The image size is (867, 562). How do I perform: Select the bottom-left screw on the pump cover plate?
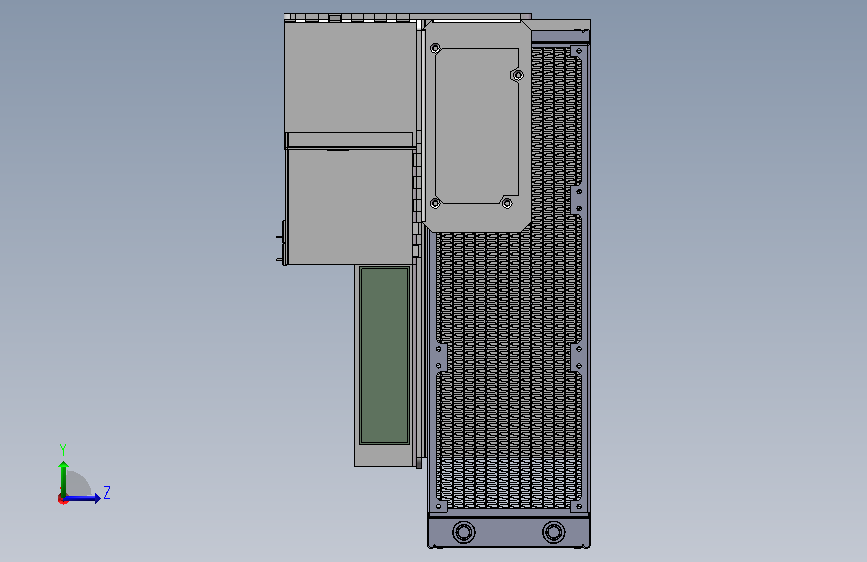435,203
